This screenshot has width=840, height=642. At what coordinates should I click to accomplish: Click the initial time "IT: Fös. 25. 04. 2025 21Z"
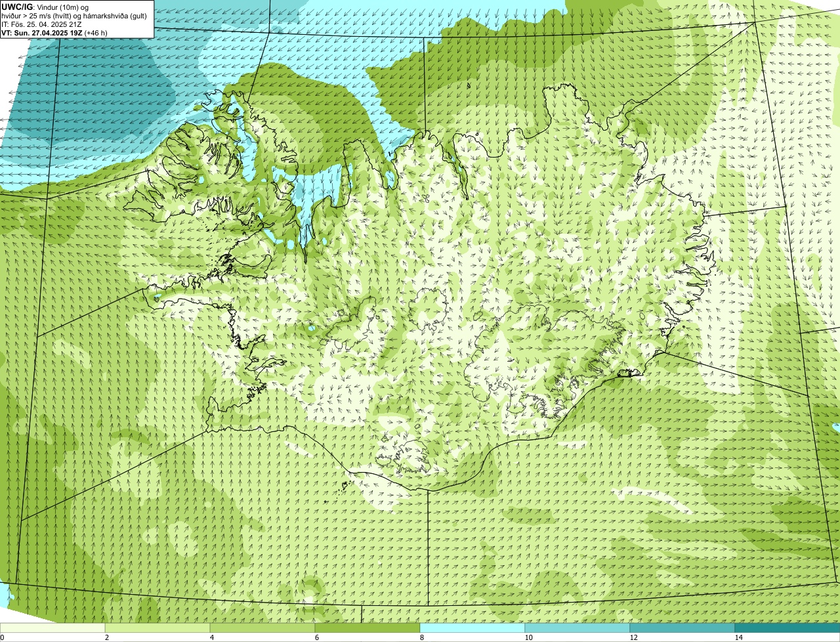coord(41,24)
